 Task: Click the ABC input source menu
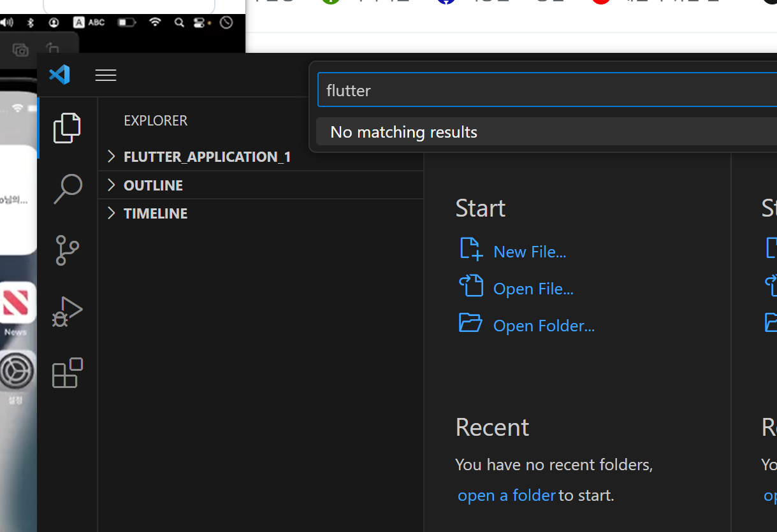coord(89,22)
